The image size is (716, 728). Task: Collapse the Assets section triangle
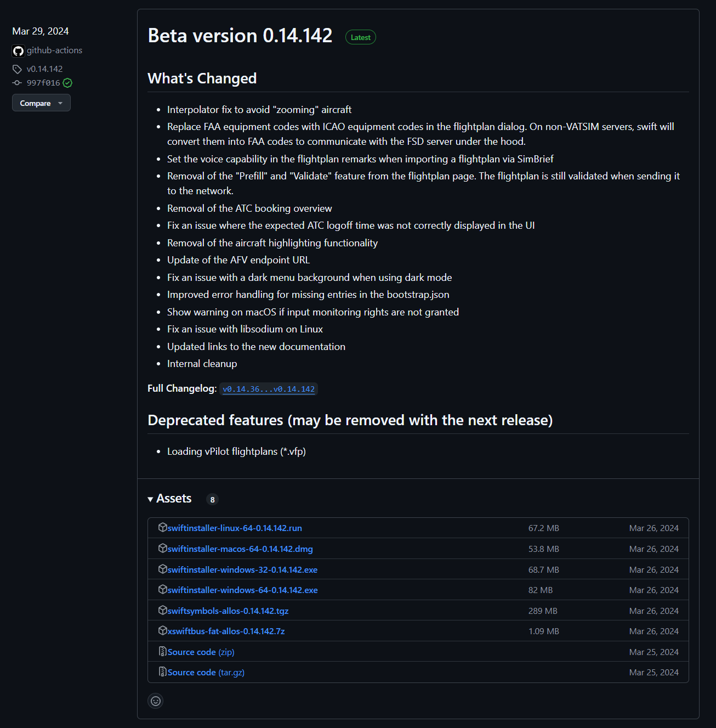150,499
